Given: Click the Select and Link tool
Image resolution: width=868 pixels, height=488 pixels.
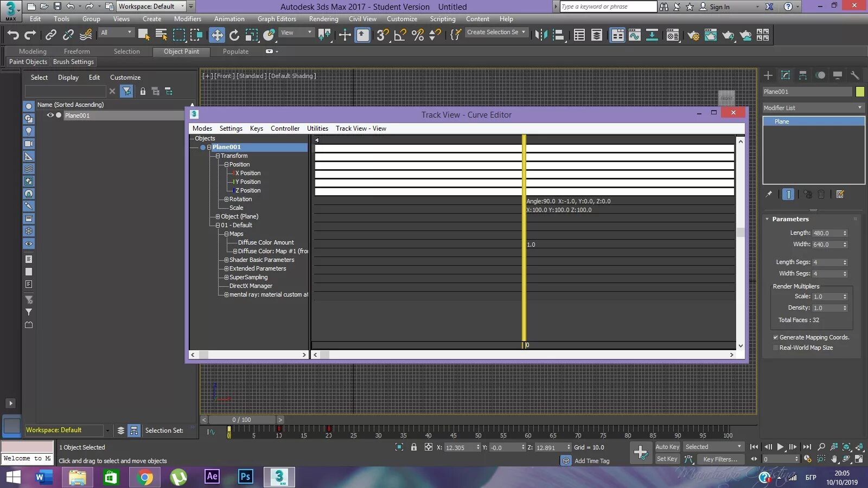Looking at the screenshot, I should 51,35.
